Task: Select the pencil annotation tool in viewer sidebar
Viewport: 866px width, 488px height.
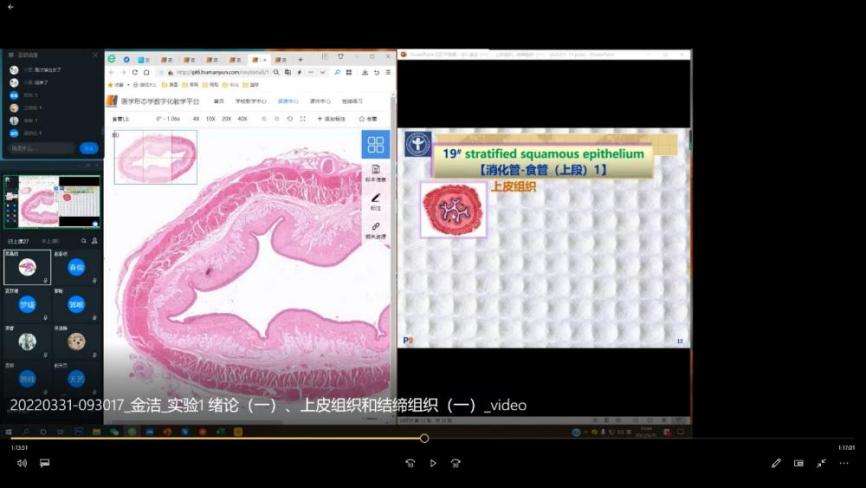Action: (x=376, y=201)
